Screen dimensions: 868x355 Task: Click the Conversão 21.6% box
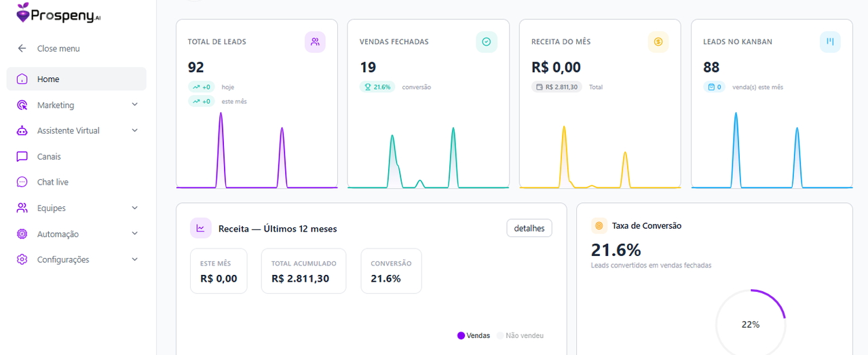[391, 271]
